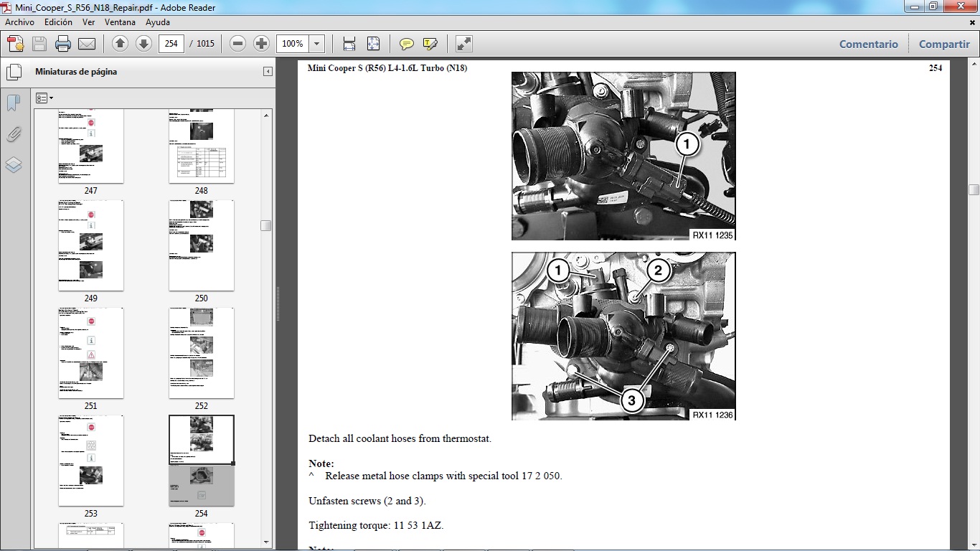
Task: Zoom in with the plus button
Action: click(262, 44)
